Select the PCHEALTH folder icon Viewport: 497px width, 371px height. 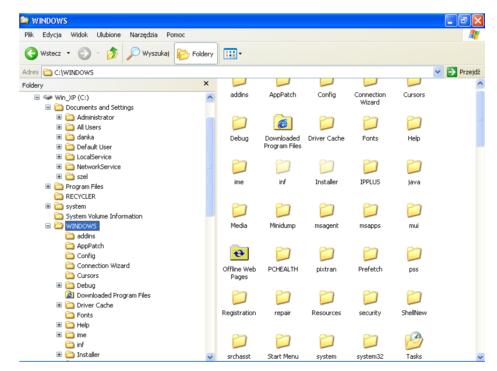pyautogui.click(x=283, y=254)
